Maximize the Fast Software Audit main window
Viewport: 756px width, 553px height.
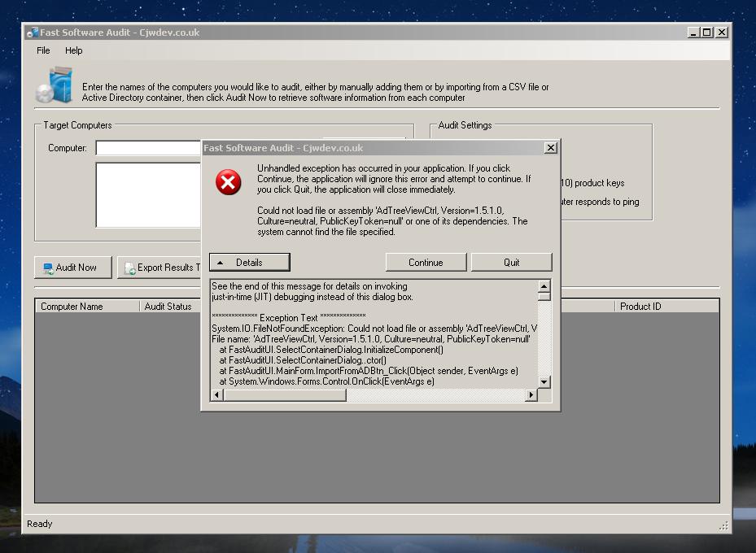pos(707,33)
